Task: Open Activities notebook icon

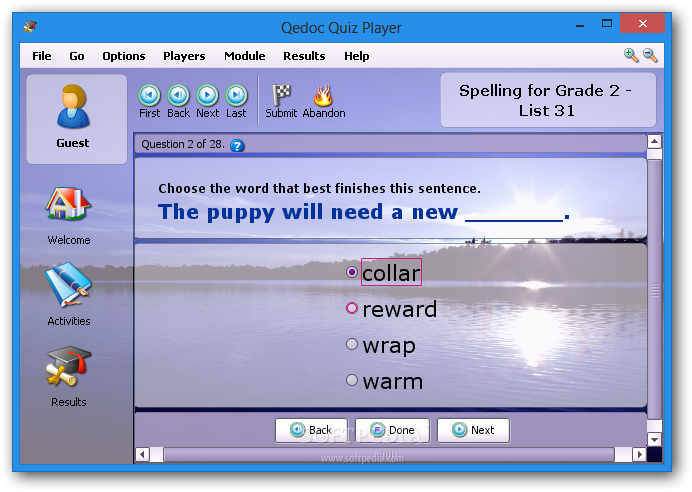Action: tap(68, 285)
